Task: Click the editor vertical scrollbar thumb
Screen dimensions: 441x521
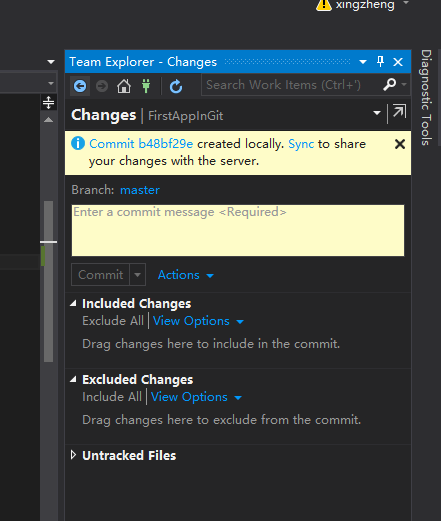Action: coord(48,281)
